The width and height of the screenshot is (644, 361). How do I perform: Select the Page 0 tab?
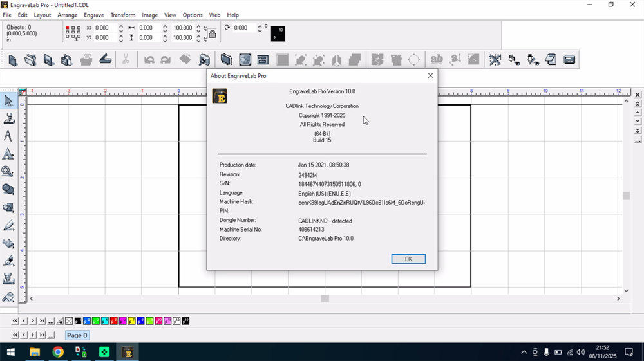click(77, 335)
